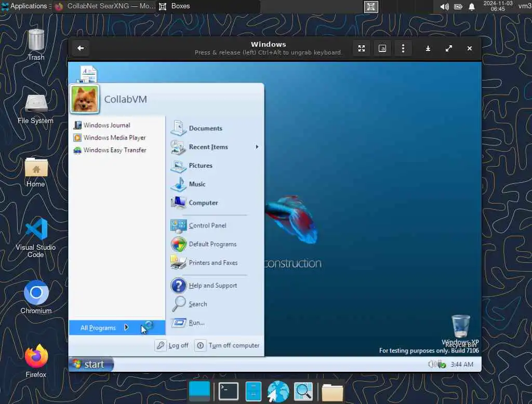532x404 pixels.
Task: Open the terminal from the dock
Action: tap(229, 392)
